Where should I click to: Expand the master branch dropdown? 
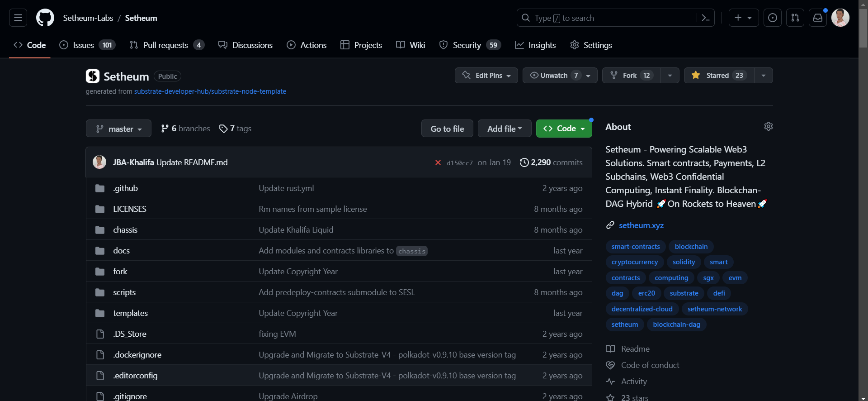(x=118, y=129)
